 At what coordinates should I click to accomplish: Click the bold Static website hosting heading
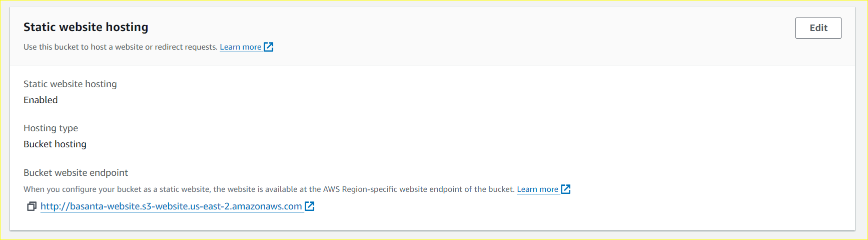[86, 27]
